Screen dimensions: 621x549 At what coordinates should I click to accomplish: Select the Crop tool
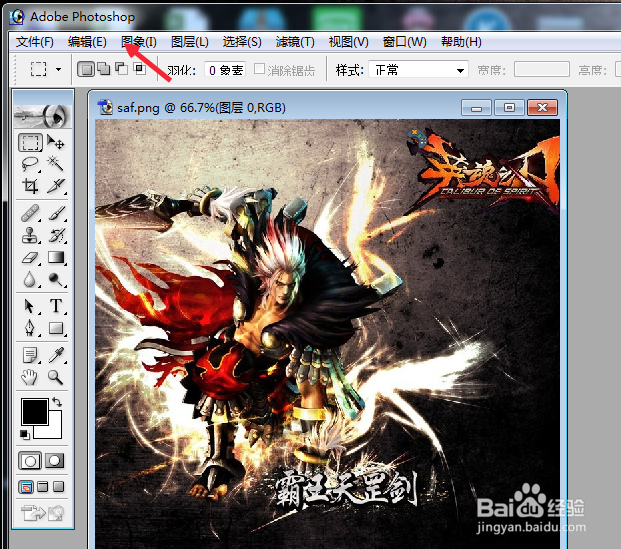point(30,185)
